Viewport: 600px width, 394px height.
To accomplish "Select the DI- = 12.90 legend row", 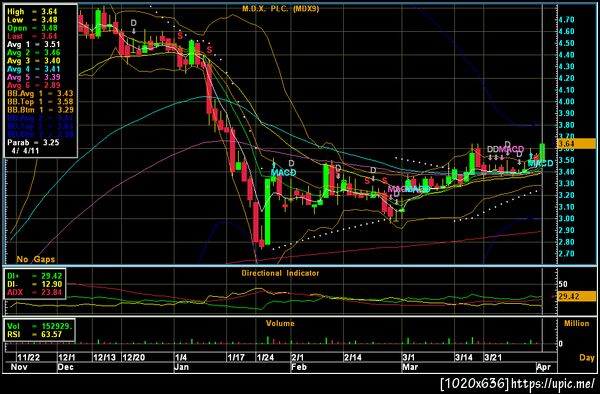I will tap(34, 284).
